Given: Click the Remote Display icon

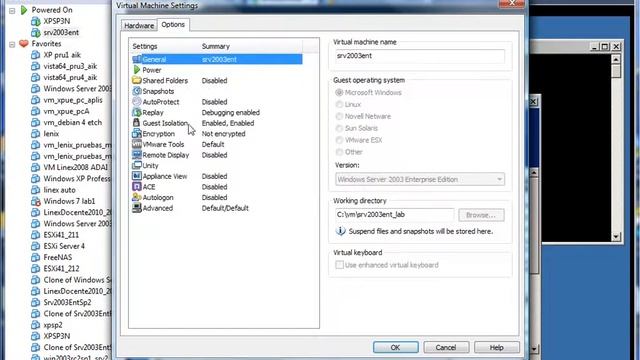Looking at the screenshot, I should pos(137,155).
